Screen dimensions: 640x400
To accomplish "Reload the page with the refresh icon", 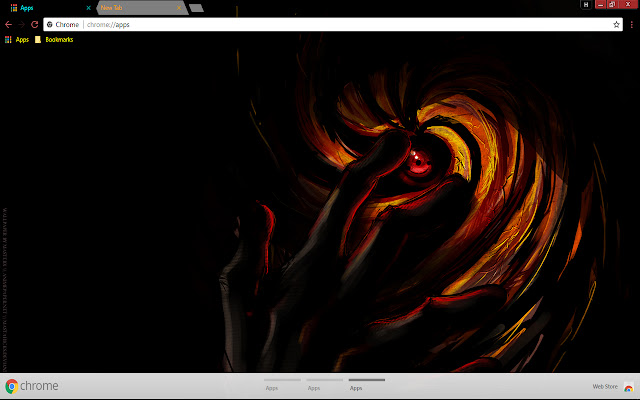I will (x=35, y=24).
